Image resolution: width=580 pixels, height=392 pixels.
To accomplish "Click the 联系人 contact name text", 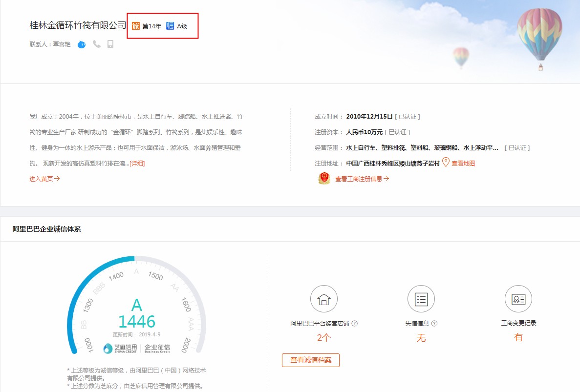I will pyautogui.click(x=50, y=44).
